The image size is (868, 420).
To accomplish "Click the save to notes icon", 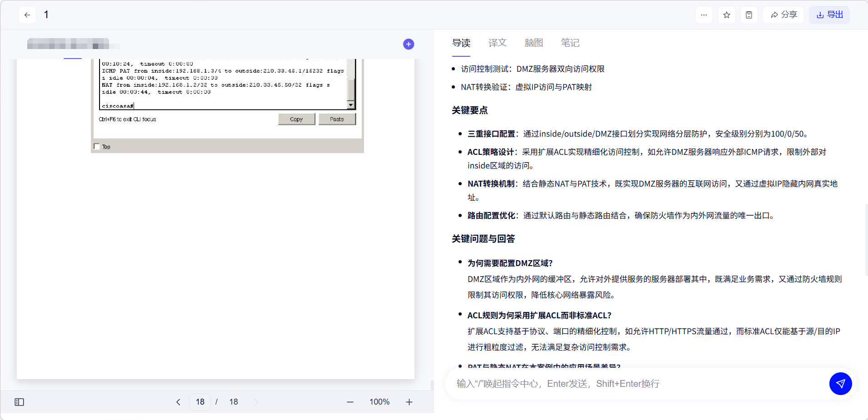I will click(x=748, y=15).
